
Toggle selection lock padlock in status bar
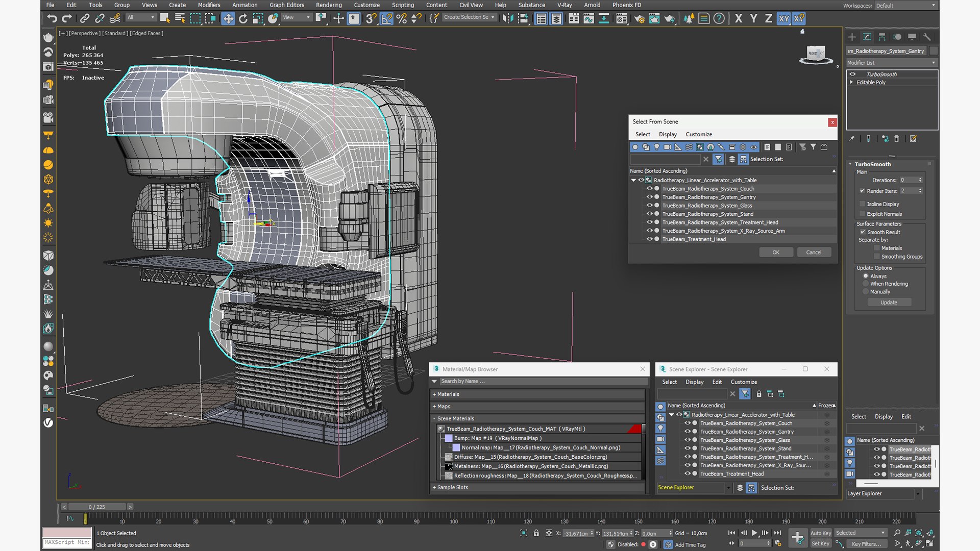pyautogui.click(x=536, y=533)
